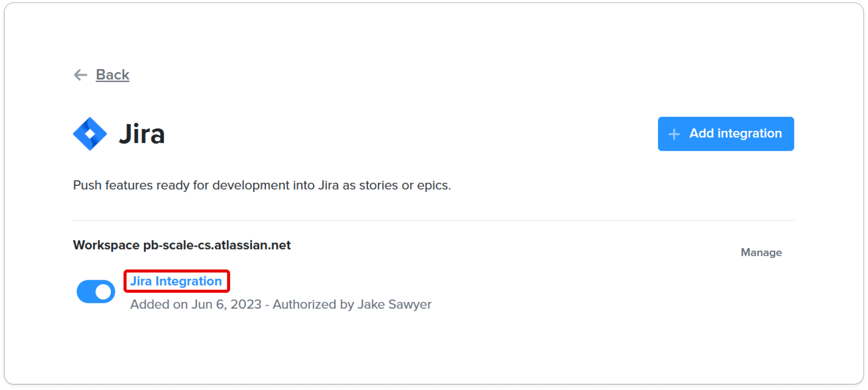Click the blue Jira diamond logo

point(90,134)
